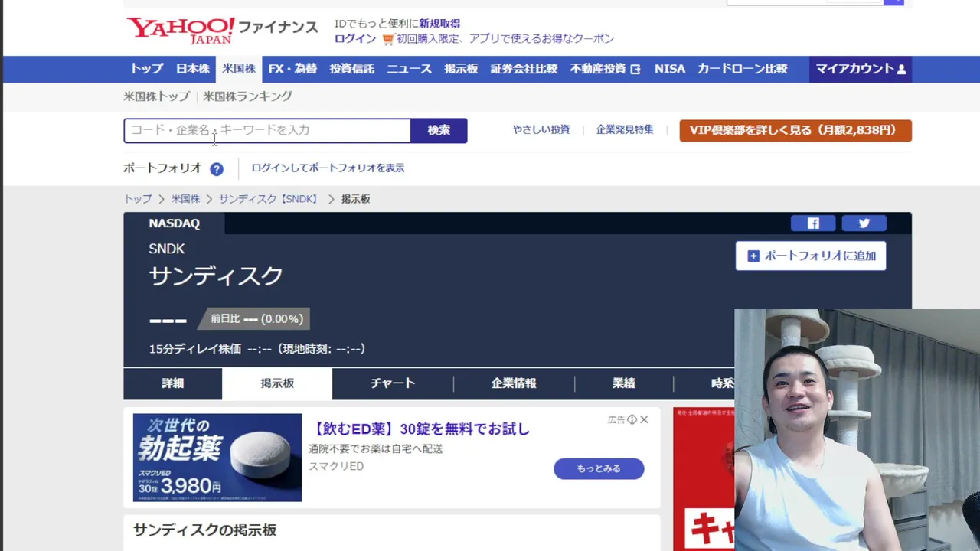Switch to the 業績 tab
Viewport: 980px width, 551px height.
pos(624,383)
